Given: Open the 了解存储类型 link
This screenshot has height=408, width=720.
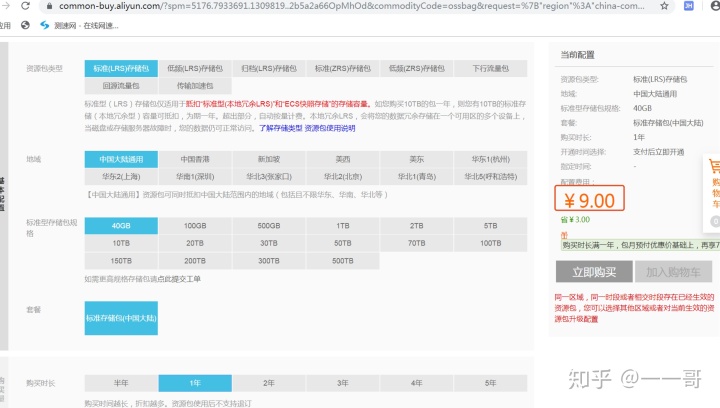Looking at the screenshot, I should pos(281,128).
